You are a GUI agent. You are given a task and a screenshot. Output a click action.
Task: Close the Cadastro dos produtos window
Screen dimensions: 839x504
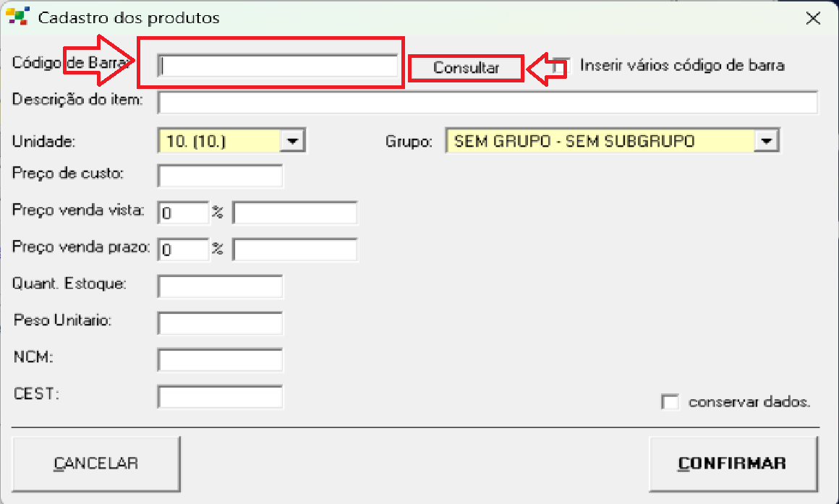click(x=813, y=19)
